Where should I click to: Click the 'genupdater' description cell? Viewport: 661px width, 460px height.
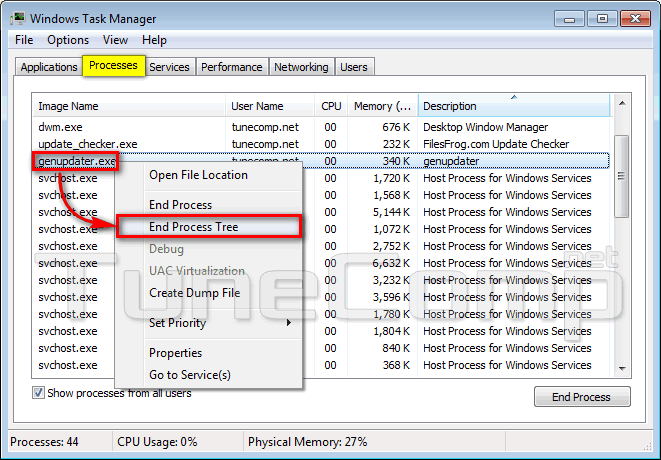451,161
